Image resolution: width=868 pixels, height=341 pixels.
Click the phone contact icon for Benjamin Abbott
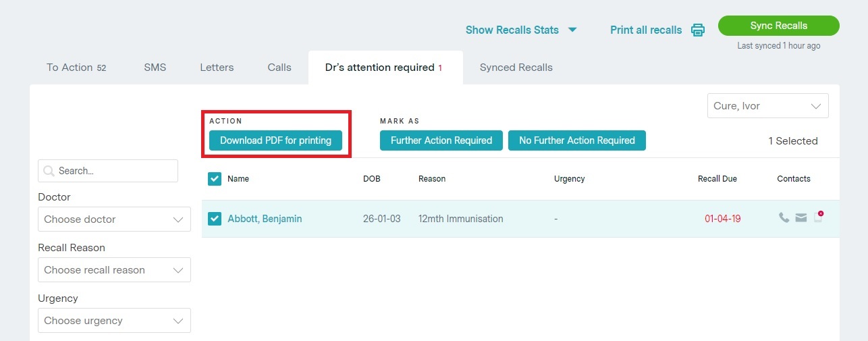pos(784,218)
